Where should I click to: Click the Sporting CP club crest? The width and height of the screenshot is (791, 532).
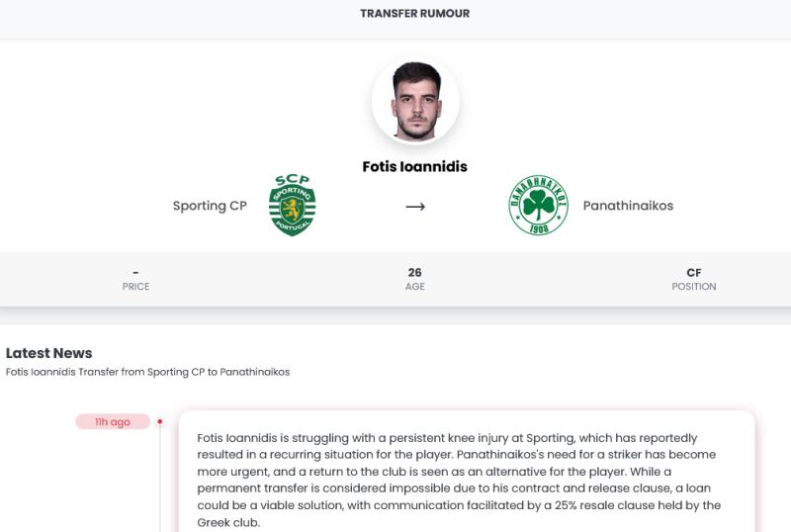[x=293, y=206]
